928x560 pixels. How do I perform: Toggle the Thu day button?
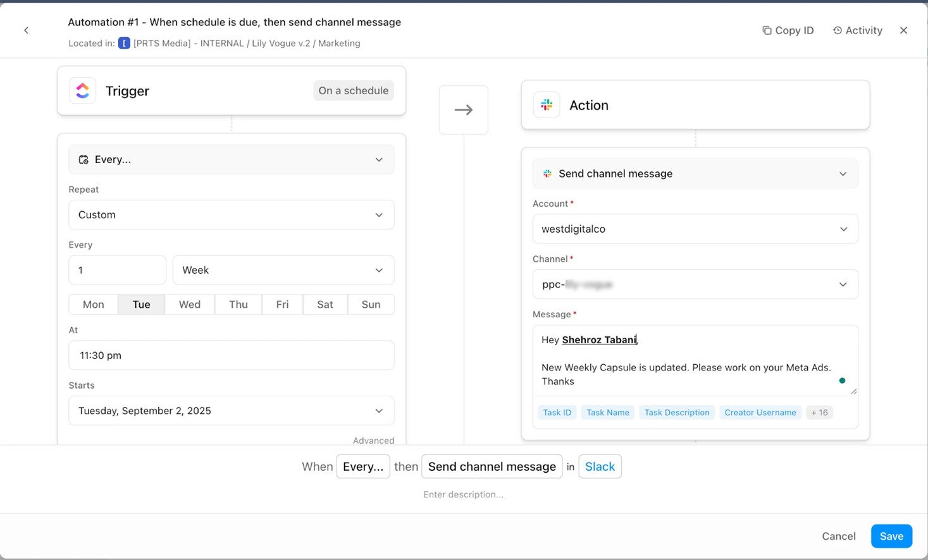(x=238, y=305)
